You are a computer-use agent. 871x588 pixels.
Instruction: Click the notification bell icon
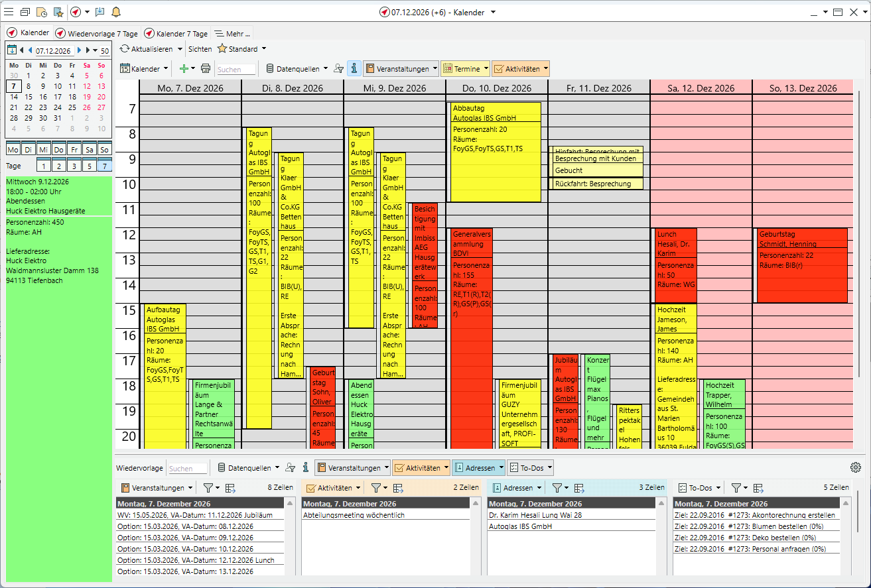tap(116, 12)
